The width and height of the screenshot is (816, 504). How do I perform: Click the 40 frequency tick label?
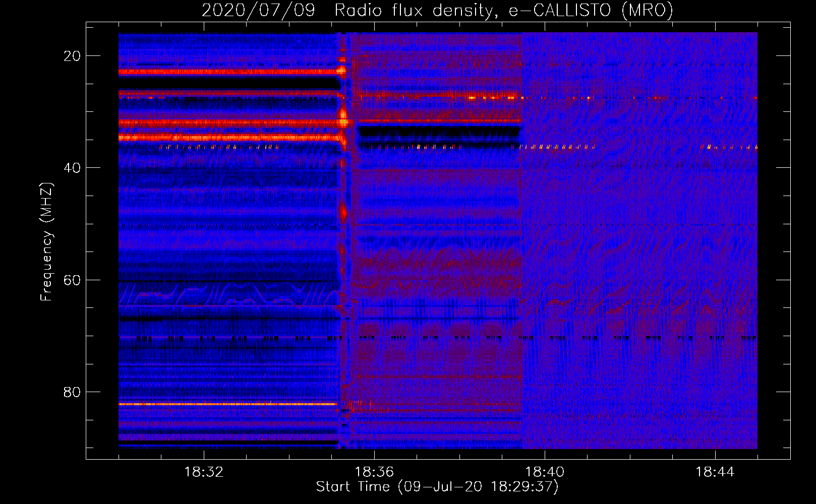point(72,168)
